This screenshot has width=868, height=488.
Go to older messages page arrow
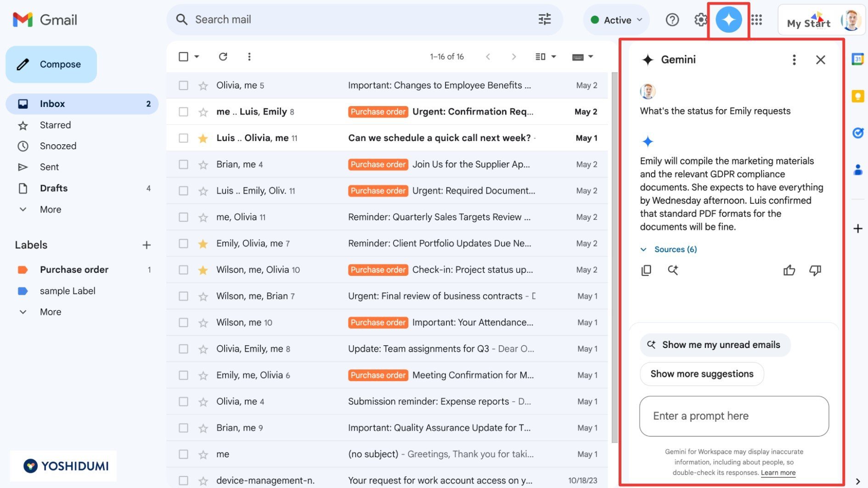(x=513, y=56)
